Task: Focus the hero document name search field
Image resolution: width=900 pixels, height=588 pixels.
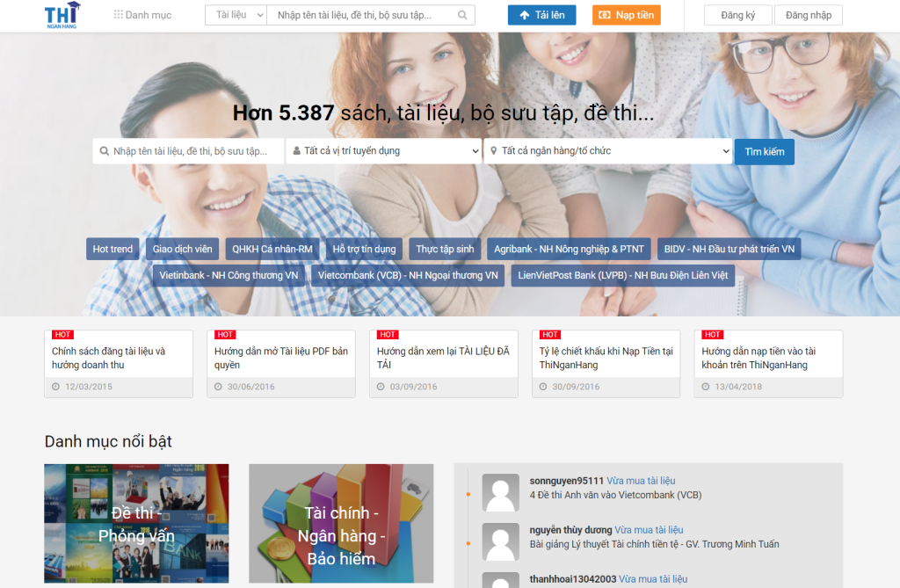Action: [188, 151]
